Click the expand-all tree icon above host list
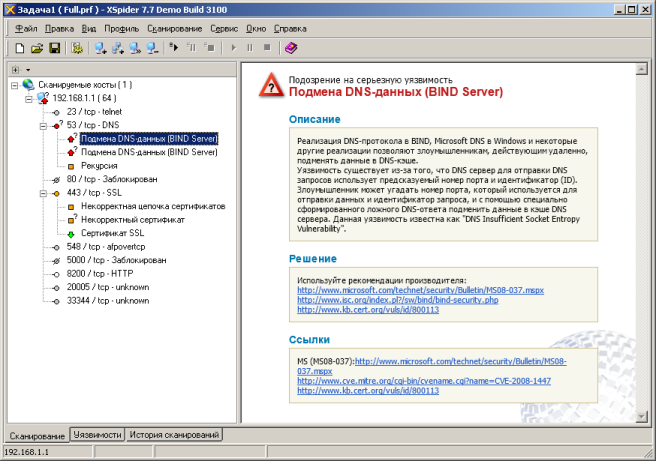The width and height of the screenshot is (656, 461). click(x=15, y=70)
